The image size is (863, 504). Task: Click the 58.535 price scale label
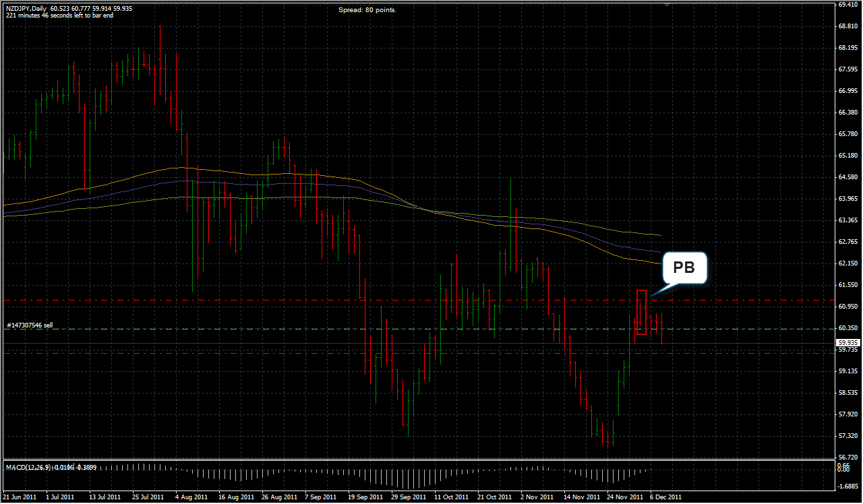(x=847, y=393)
